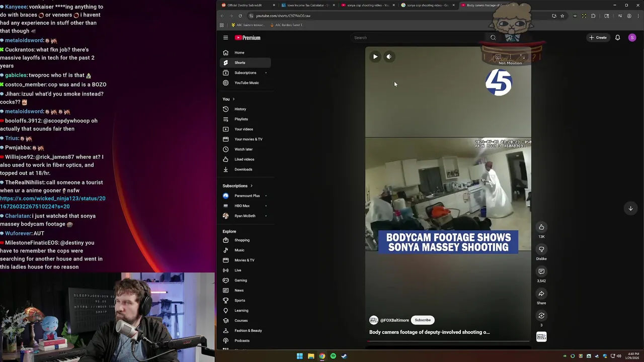Like the Short with 13K likes
Screen dimensions: 644x362
click(541, 227)
